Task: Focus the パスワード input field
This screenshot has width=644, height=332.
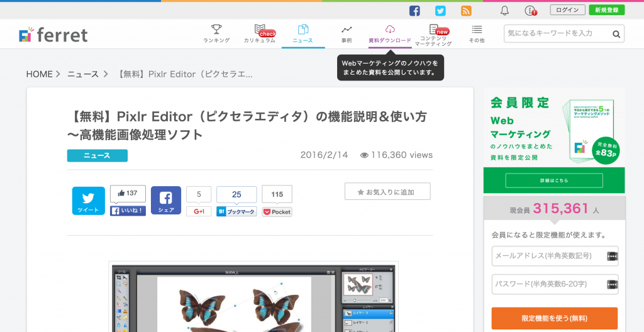Action: [555, 284]
